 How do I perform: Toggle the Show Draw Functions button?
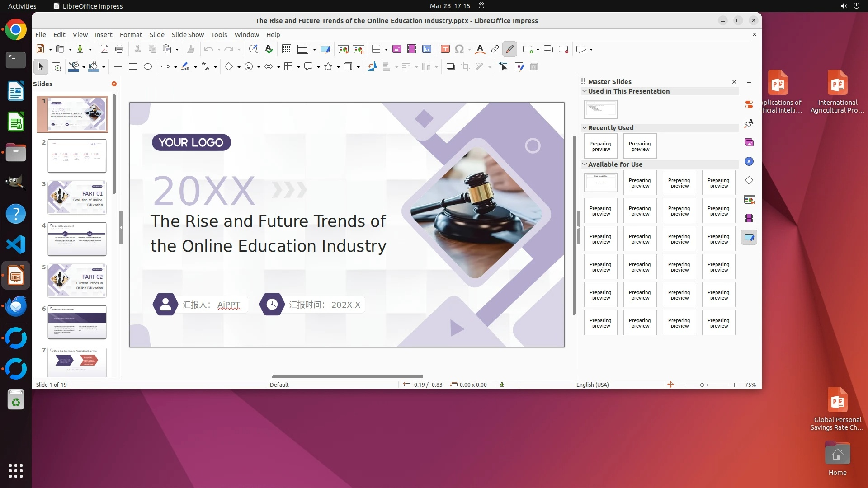[x=509, y=49]
